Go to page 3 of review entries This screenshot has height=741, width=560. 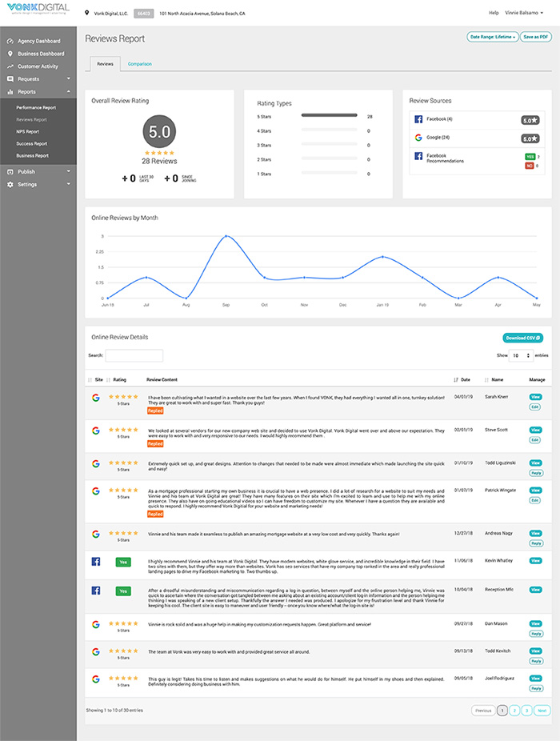(526, 711)
